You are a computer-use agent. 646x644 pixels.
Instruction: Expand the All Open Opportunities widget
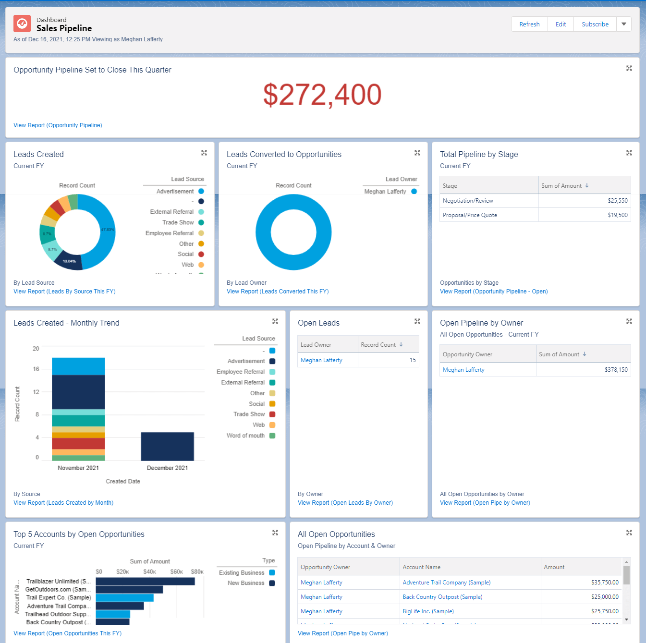tap(629, 533)
